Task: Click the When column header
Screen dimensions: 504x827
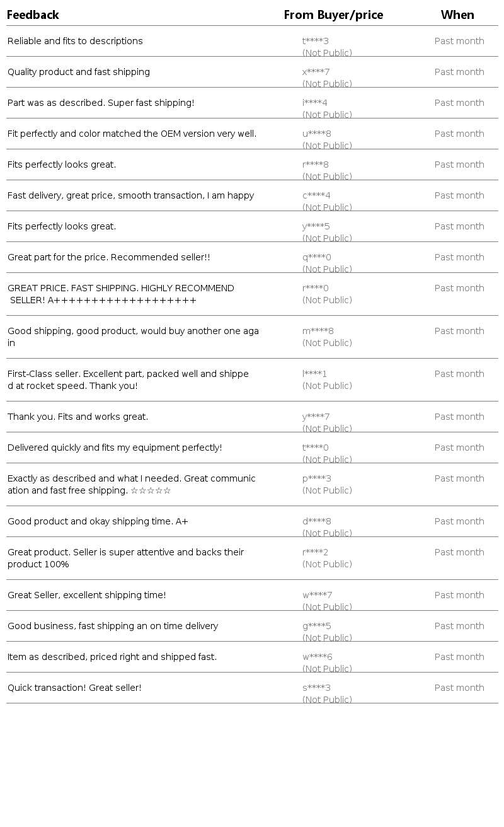Action: (457, 14)
